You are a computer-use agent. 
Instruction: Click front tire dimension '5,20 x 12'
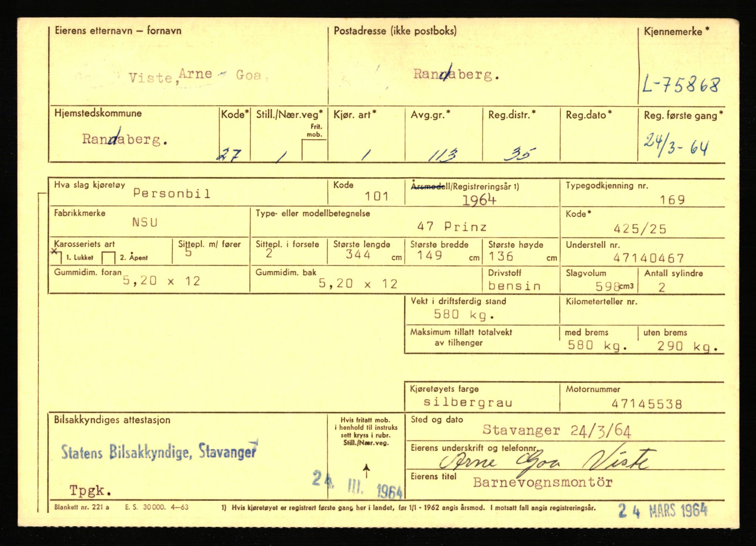point(161,281)
